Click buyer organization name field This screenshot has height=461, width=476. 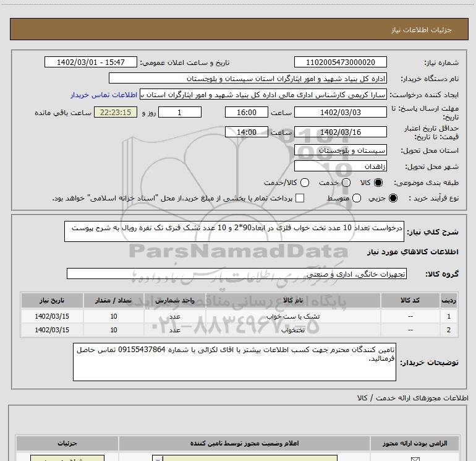click(x=248, y=79)
